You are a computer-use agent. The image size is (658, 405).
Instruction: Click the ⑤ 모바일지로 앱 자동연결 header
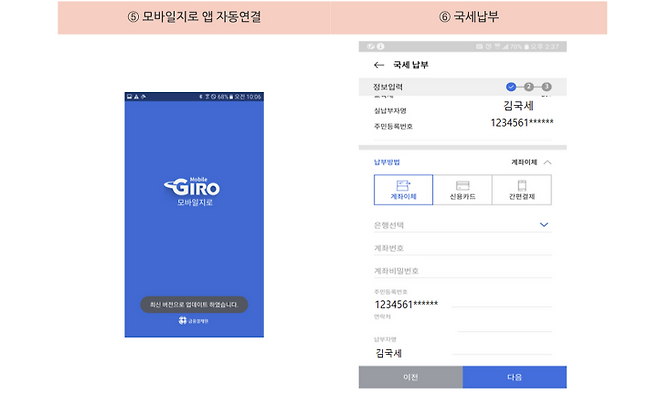(x=194, y=17)
